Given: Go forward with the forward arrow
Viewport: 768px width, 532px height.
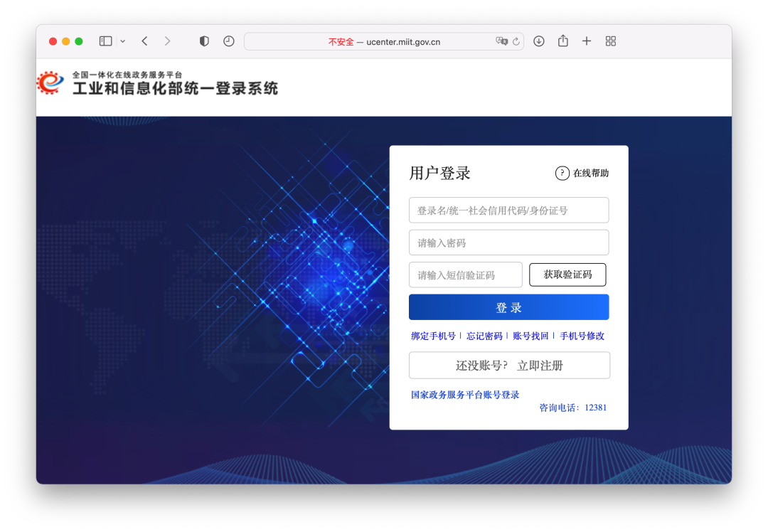Looking at the screenshot, I should point(168,41).
